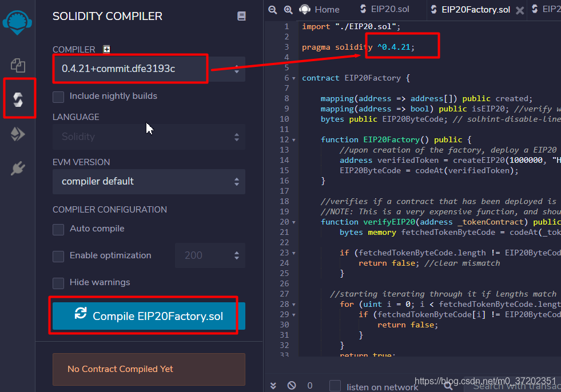Zoom out the editor with the minus magnifier
561x392 pixels.
[x=273, y=10]
